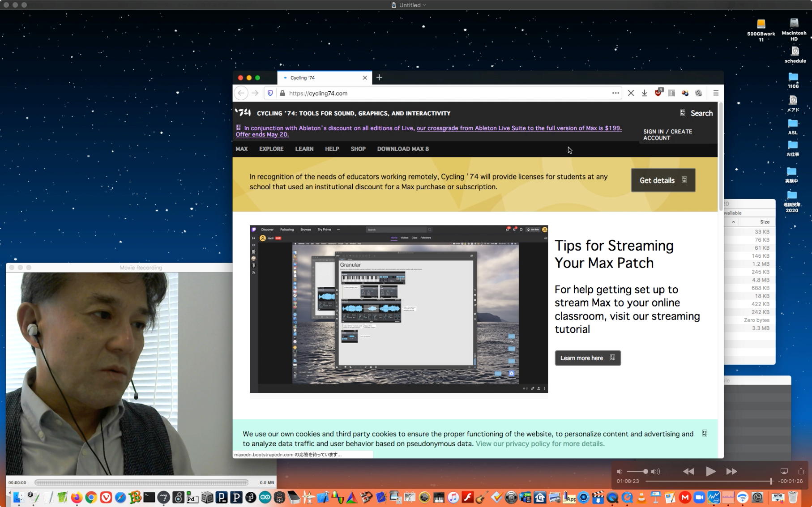Screen dimensions: 812x507
Task: Click the browser page vertical scrollbar
Action: click(x=721, y=157)
